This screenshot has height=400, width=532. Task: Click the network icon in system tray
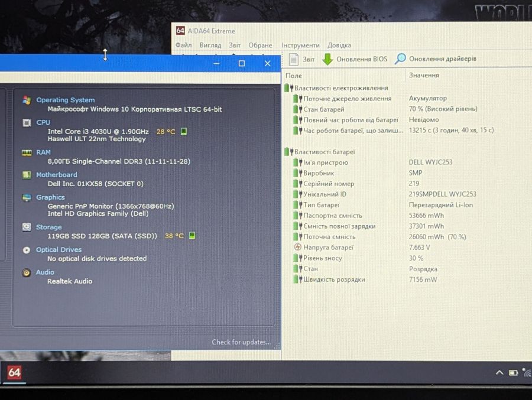click(527, 372)
